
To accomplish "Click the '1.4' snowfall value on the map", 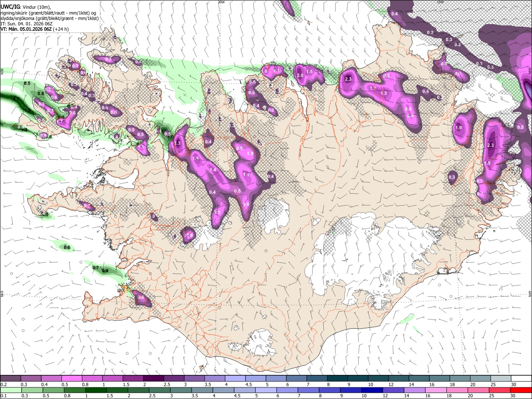I will coord(213,170).
